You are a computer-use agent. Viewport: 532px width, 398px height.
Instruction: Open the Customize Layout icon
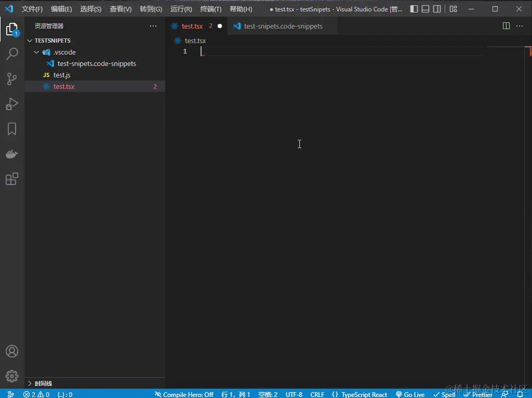tap(453, 9)
